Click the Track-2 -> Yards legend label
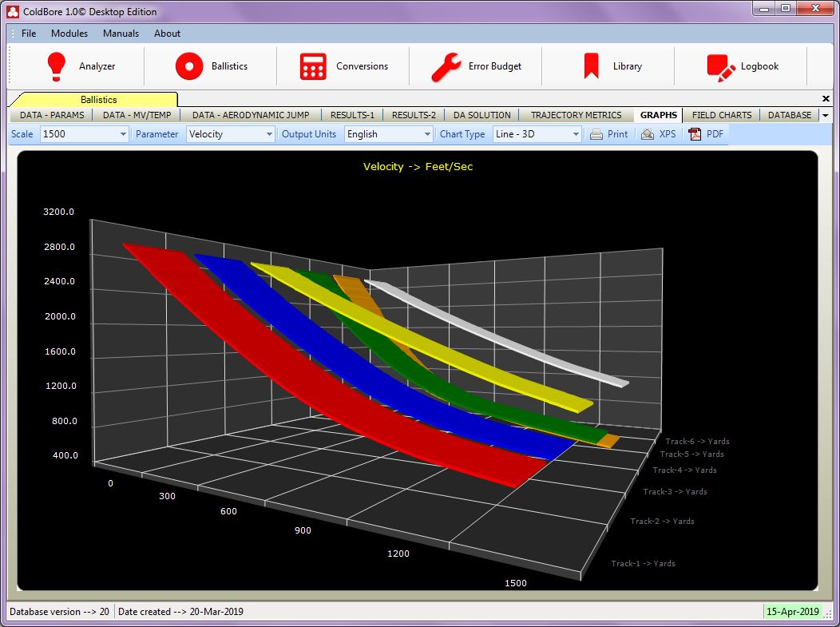Image resolution: width=840 pixels, height=627 pixels. [662, 521]
